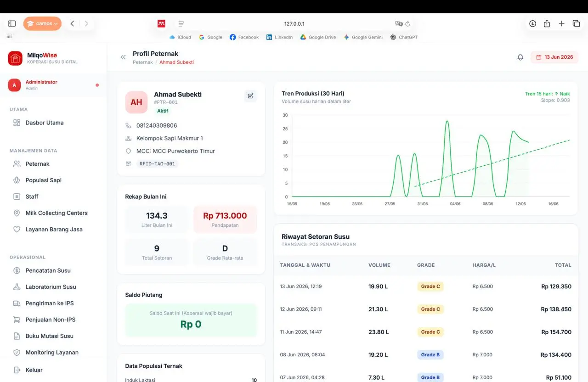Open the 13 Jun 2026 date picker

554,57
